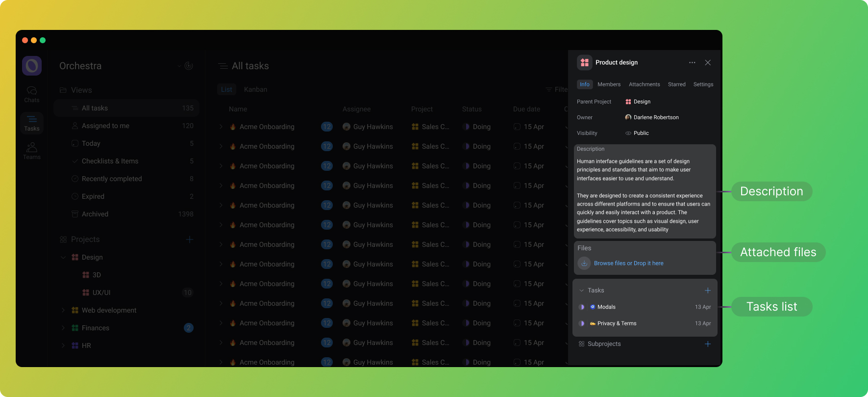868x397 pixels.
Task: Switch to the Kanban view tab
Action: tap(255, 89)
